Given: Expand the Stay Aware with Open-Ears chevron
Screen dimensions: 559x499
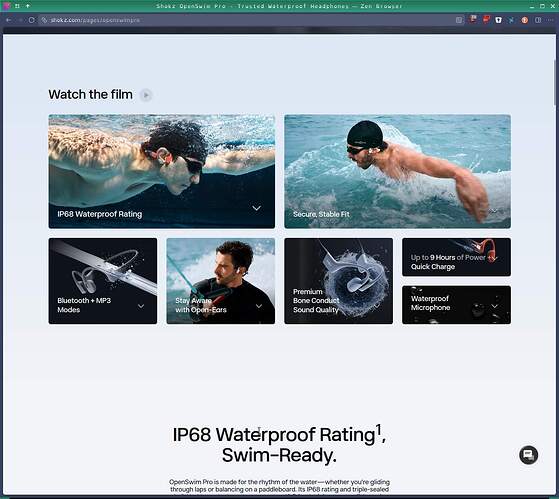Looking at the screenshot, I should [x=259, y=306].
